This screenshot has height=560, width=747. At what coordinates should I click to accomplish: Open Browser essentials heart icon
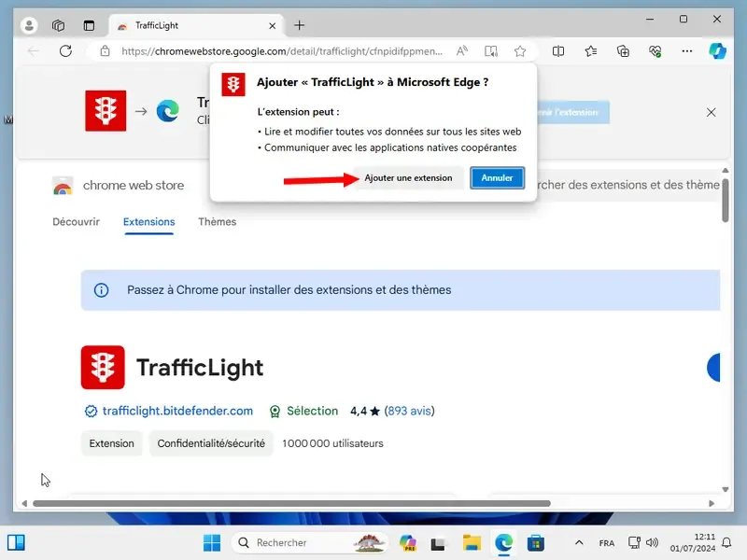coord(655,51)
